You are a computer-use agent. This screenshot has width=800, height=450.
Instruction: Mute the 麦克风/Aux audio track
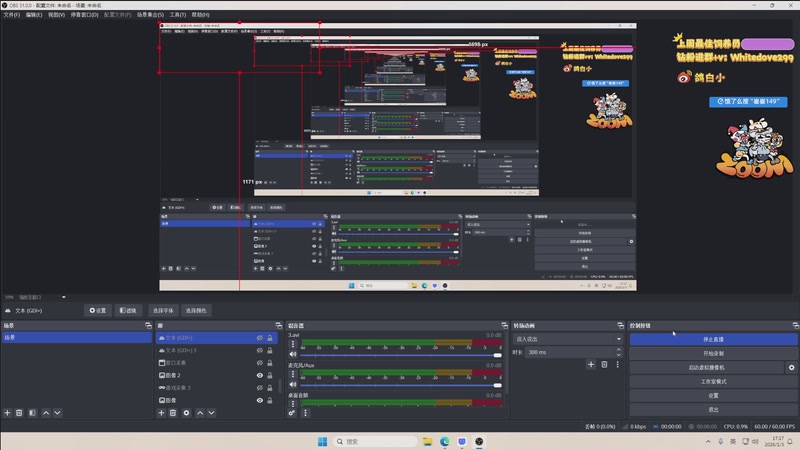(x=293, y=384)
